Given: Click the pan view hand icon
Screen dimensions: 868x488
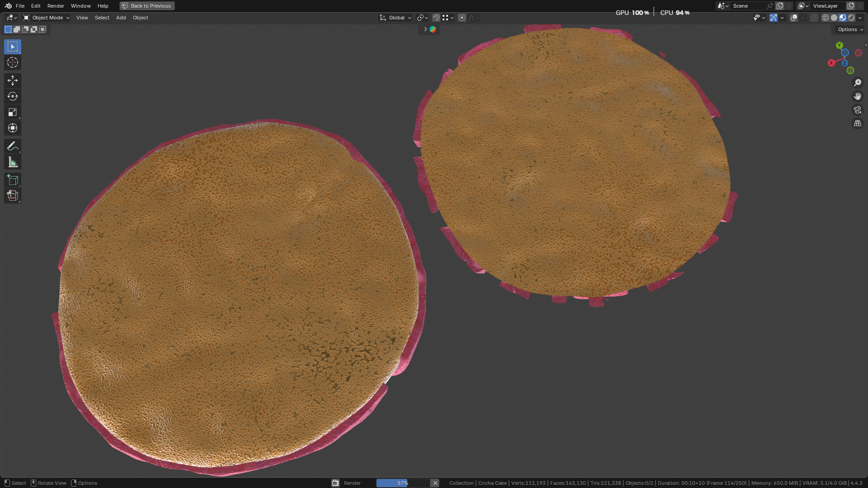Looking at the screenshot, I should pos(858,96).
